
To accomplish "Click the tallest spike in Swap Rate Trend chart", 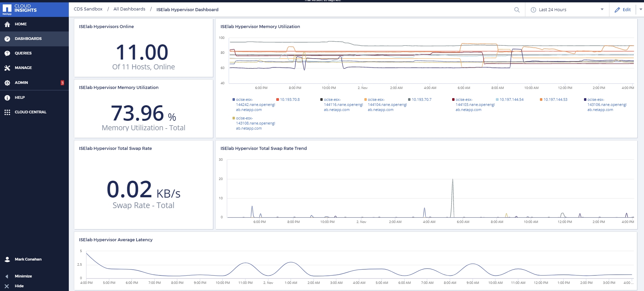I will 452,180.
